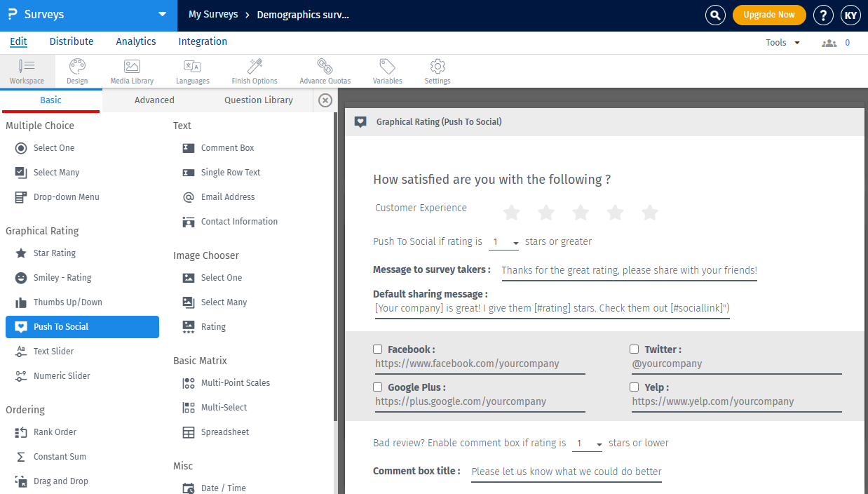Open the Variables tag icon

pos(387,72)
